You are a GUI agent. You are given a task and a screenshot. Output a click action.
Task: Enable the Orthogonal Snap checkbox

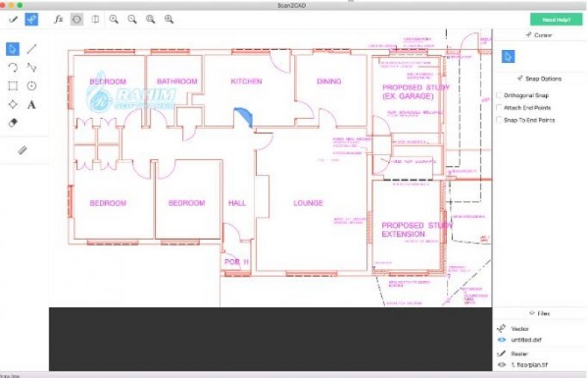[499, 96]
